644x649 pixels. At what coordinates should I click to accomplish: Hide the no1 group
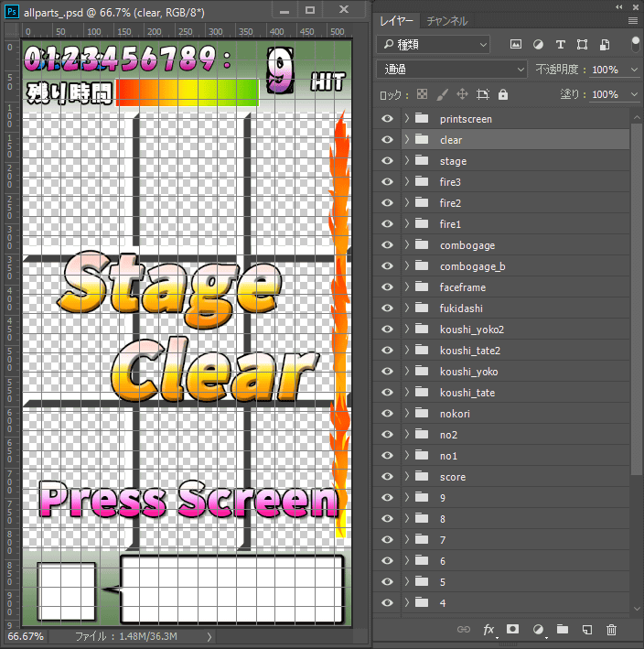pos(387,455)
